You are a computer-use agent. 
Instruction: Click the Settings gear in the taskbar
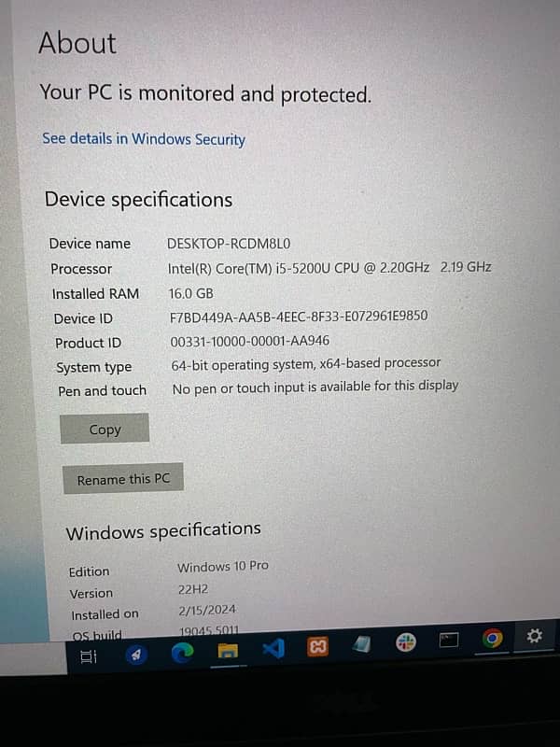tap(534, 636)
